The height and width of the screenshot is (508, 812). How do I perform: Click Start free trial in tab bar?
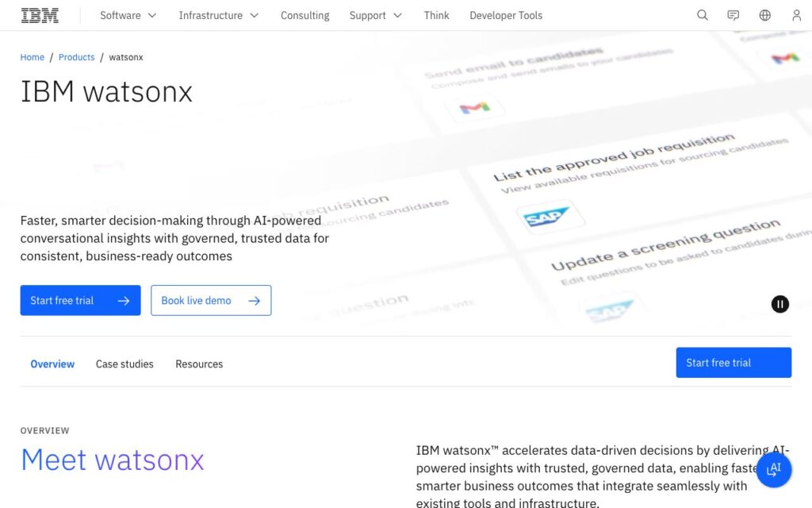click(733, 362)
